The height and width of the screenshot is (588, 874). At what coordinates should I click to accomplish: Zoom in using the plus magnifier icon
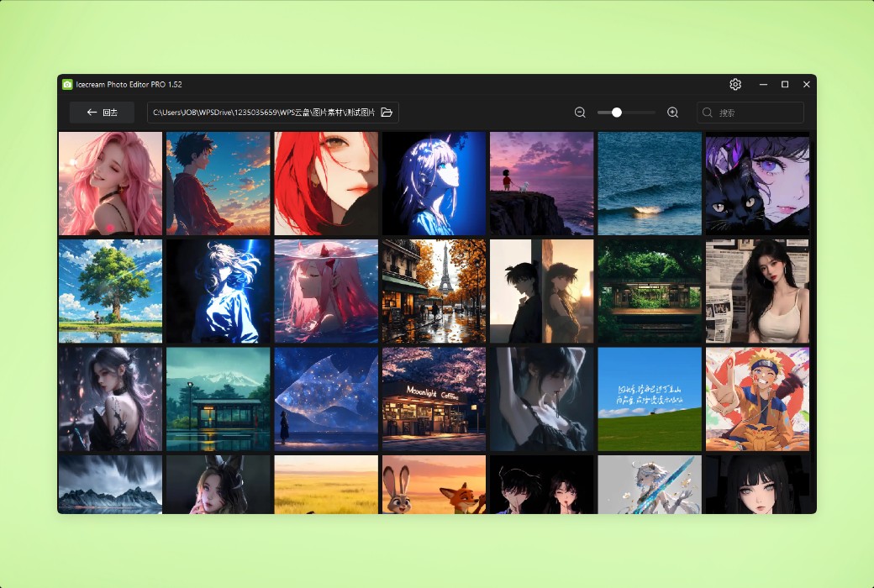pos(672,112)
